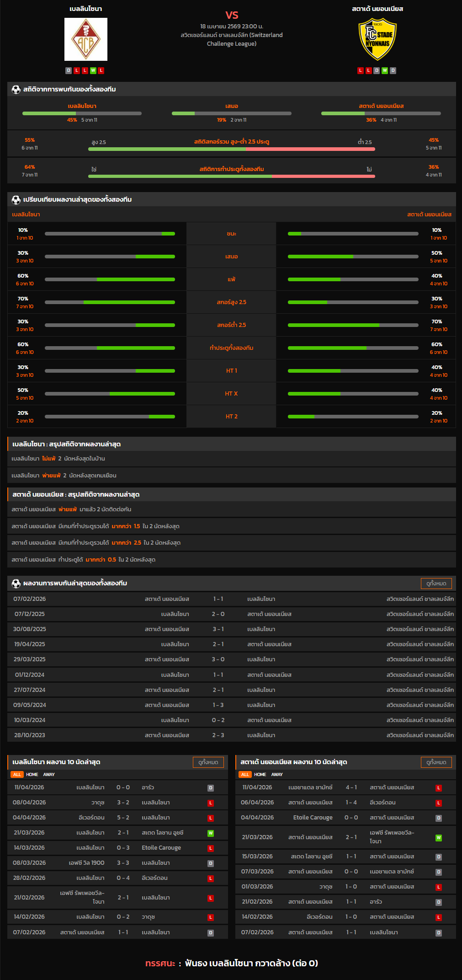View all Bellinzona last 10 matches
Viewport: 462px width, 980px height.
[208, 762]
